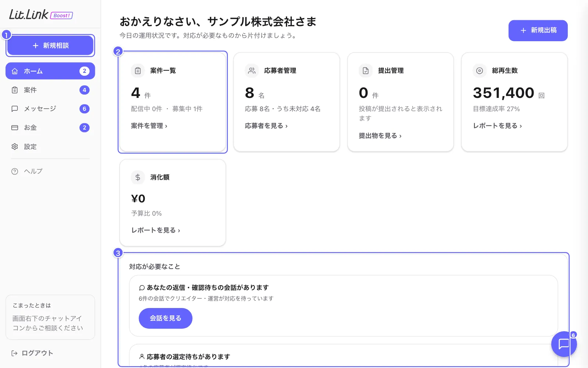
Task: Open 設定 in the sidebar
Action: point(50,146)
